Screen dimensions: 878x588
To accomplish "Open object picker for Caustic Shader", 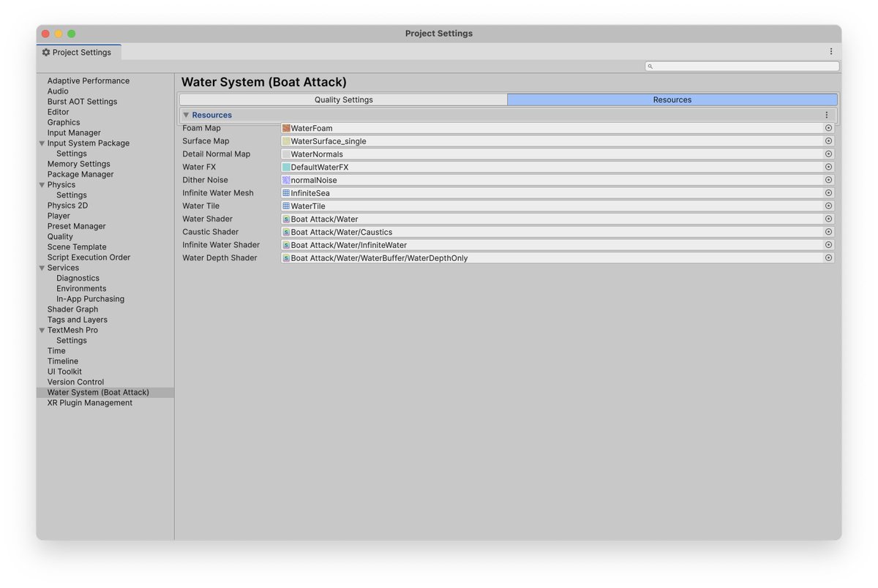I will pyautogui.click(x=828, y=232).
